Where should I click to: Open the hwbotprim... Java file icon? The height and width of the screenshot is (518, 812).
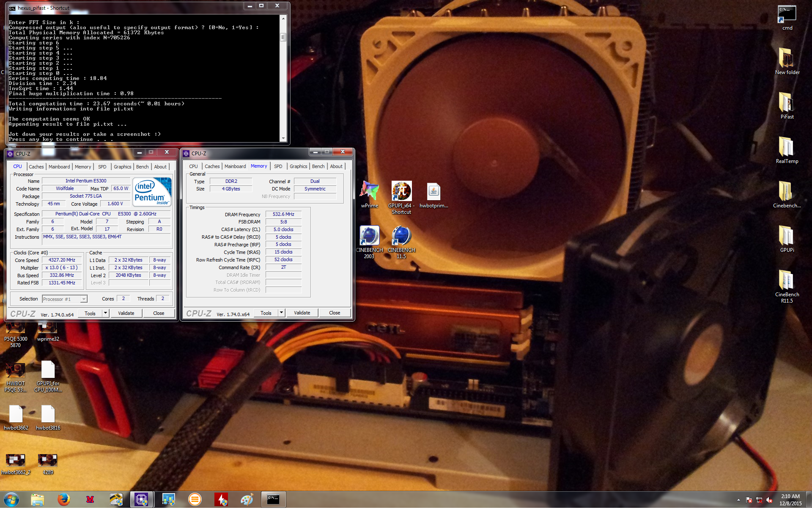433,195
